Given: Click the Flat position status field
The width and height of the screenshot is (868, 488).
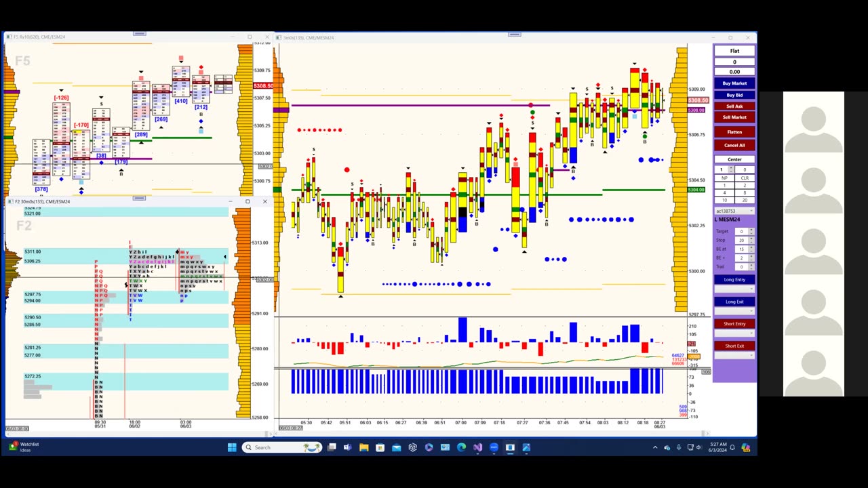Looking at the screenshot, I should click(x=734, y=51).
